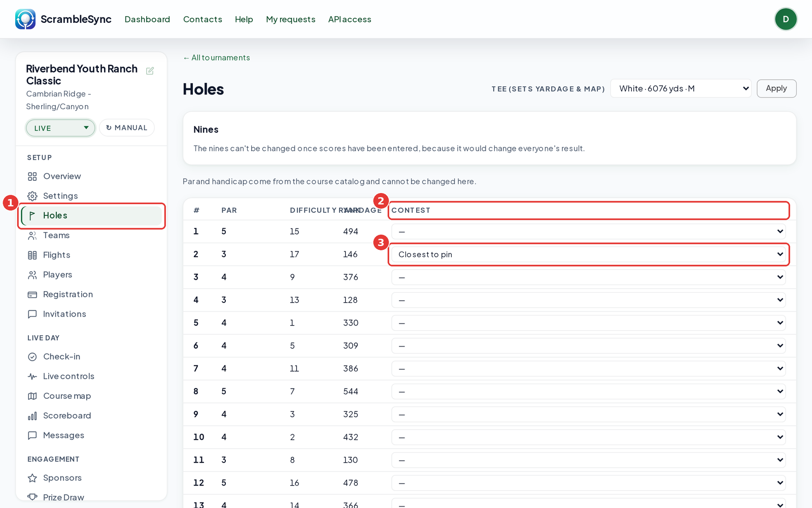Click the Apply button
The width and height of the screenshot is (812, 508).
[x=776, y=88]
